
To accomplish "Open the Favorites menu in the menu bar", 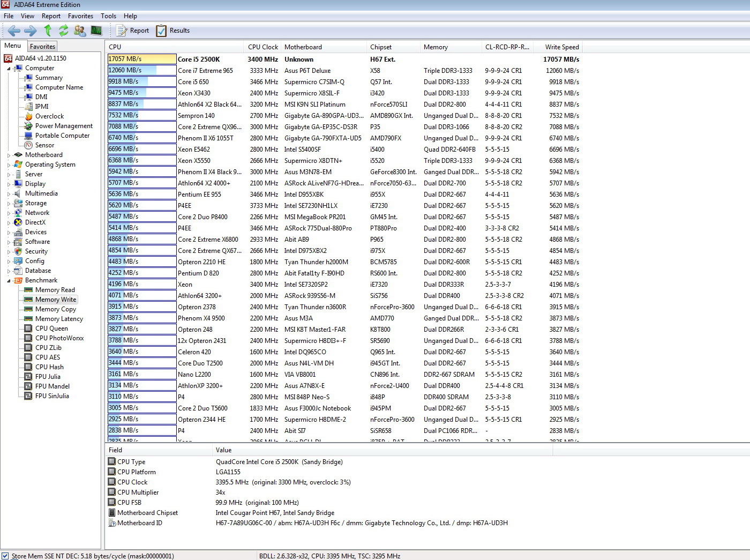I will 80,16.
